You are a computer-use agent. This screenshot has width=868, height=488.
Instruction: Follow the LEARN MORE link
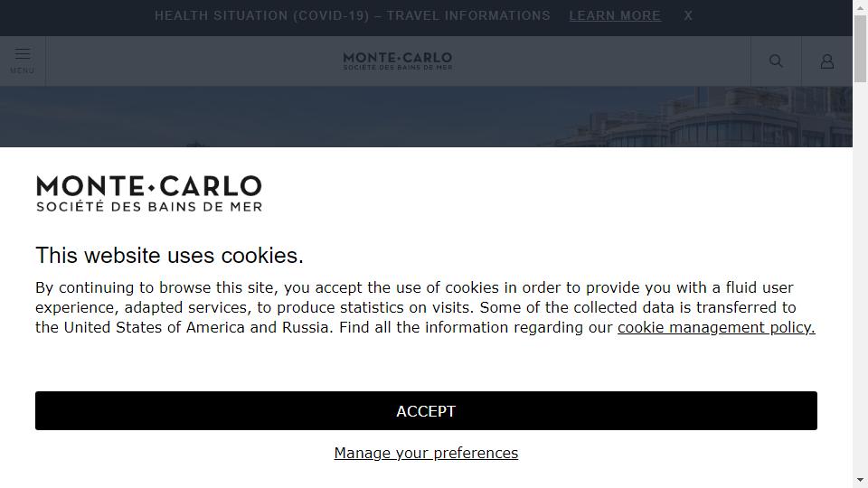615,16
